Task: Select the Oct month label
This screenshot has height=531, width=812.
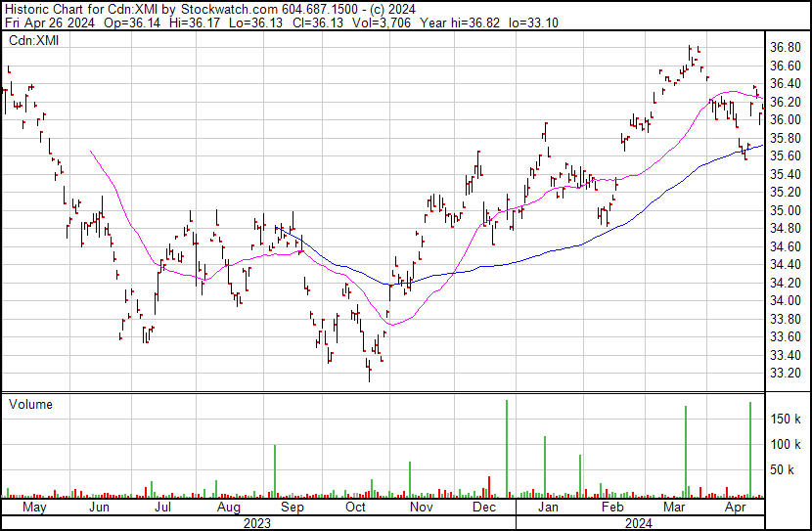Action: [355, 507]
